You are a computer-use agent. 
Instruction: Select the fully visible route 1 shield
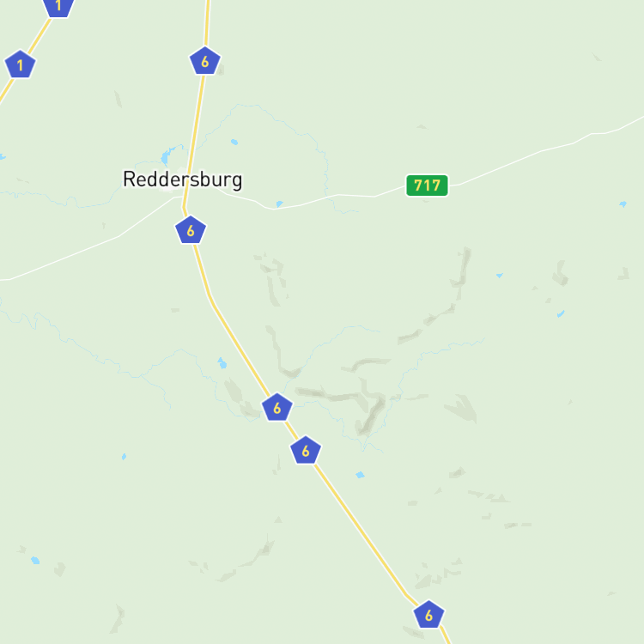[x=20, y=64]
